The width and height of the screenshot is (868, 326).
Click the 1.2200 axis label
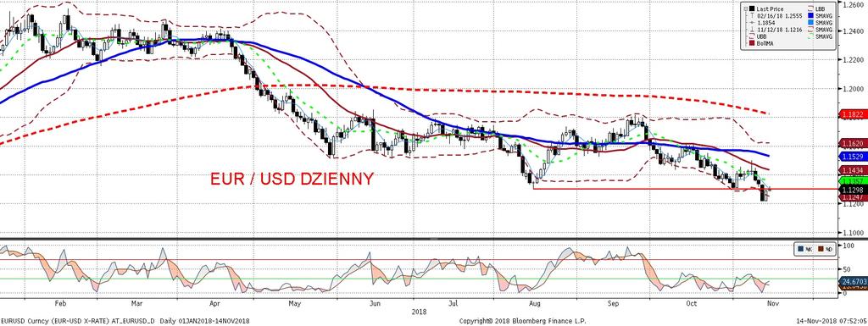click(x=853, y=59)
